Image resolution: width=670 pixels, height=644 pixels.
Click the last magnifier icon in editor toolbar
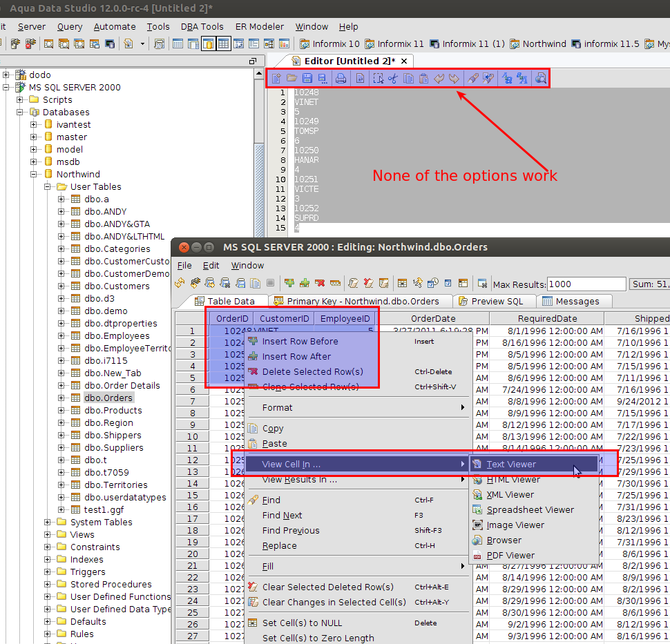pyautogui.click(x=541, y=78)
